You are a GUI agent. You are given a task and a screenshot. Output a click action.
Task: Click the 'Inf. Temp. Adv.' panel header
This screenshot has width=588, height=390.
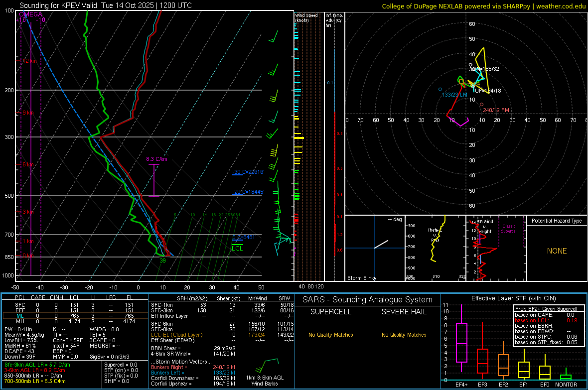tap(334, 20)
